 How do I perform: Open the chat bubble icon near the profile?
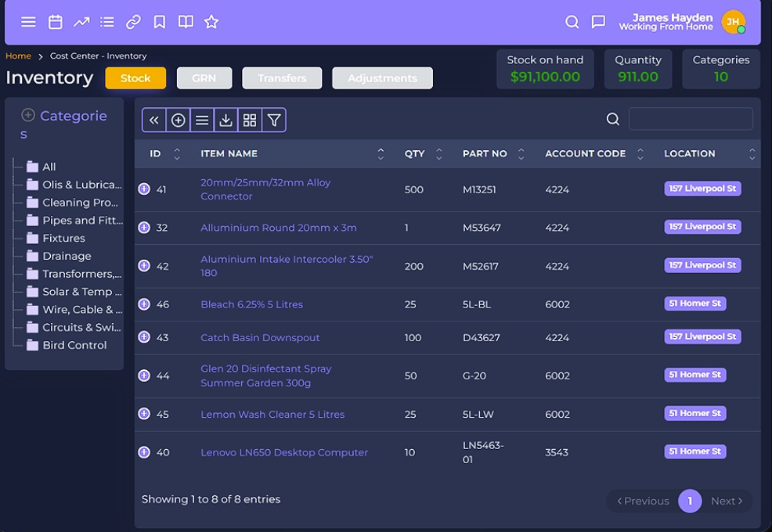point(599,22)
